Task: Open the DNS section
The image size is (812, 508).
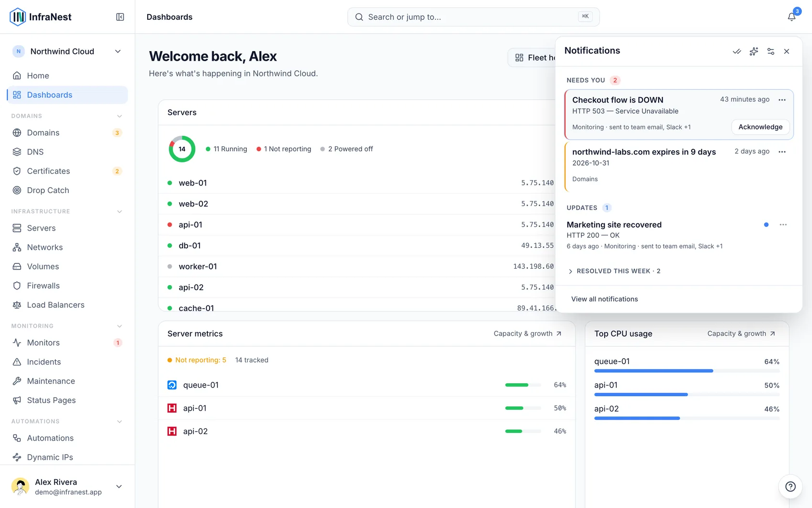Action: pyautogui.click(x=67, y=152)
